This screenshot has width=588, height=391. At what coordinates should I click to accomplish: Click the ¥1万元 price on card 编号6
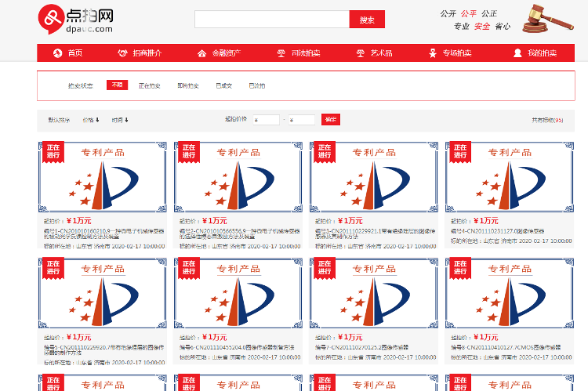pyautogui.click(x=215, y=337)
